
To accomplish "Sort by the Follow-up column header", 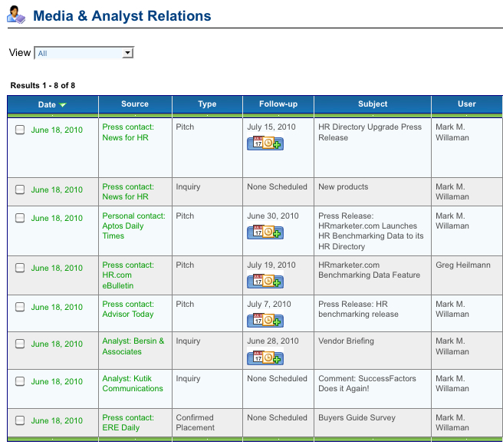I will (278, 104).
